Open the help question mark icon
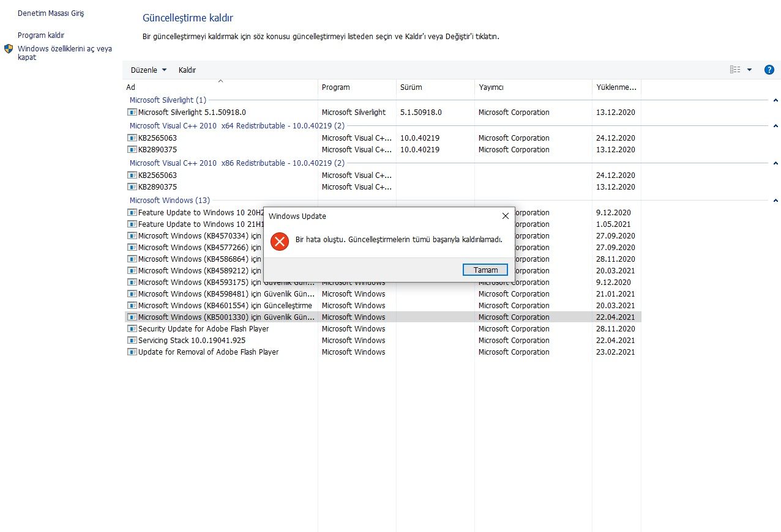This screenshot has height=532, width=781. pyautogui.click(x=769, y=70)
